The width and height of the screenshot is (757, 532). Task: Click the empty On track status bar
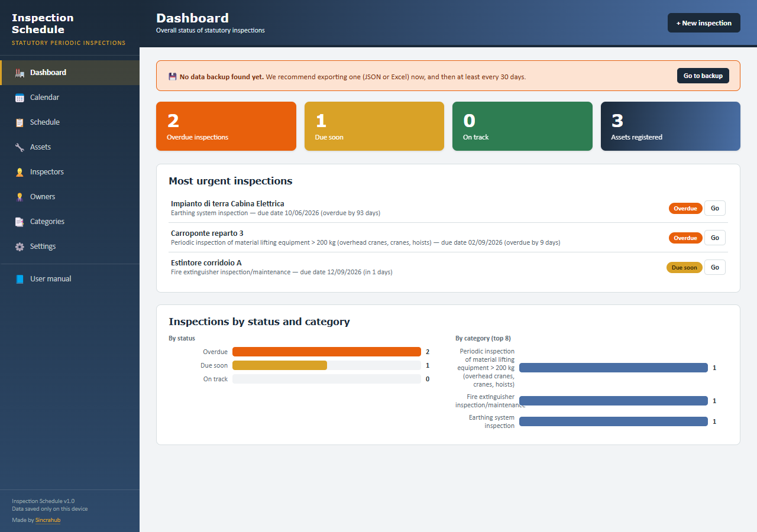pos(326,379)
